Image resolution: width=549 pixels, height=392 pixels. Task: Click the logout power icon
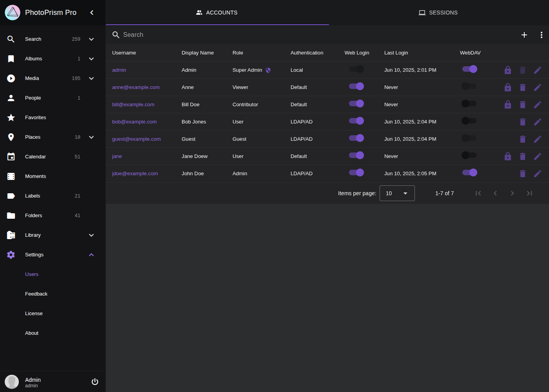click(95, 381)
